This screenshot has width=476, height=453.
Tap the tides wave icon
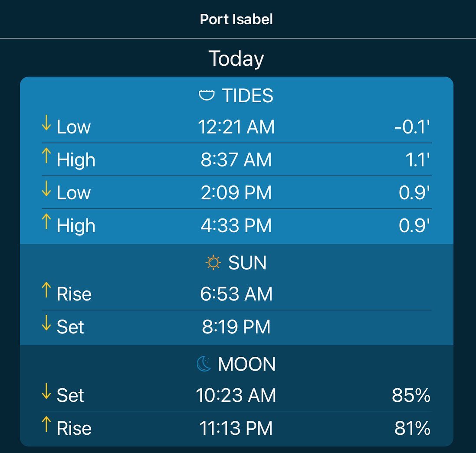pos(207,95)
